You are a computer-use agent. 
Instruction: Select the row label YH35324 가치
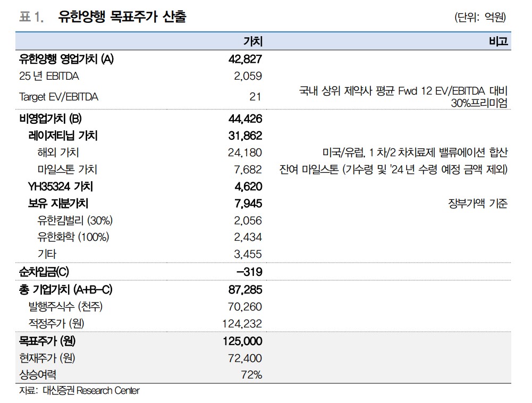pos(61,187)
